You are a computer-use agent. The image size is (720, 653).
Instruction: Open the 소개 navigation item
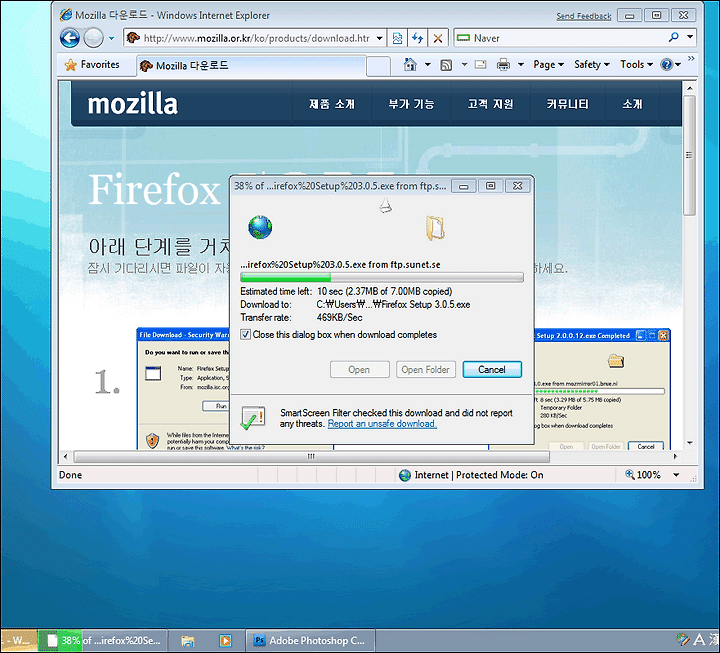coord(632,104)
